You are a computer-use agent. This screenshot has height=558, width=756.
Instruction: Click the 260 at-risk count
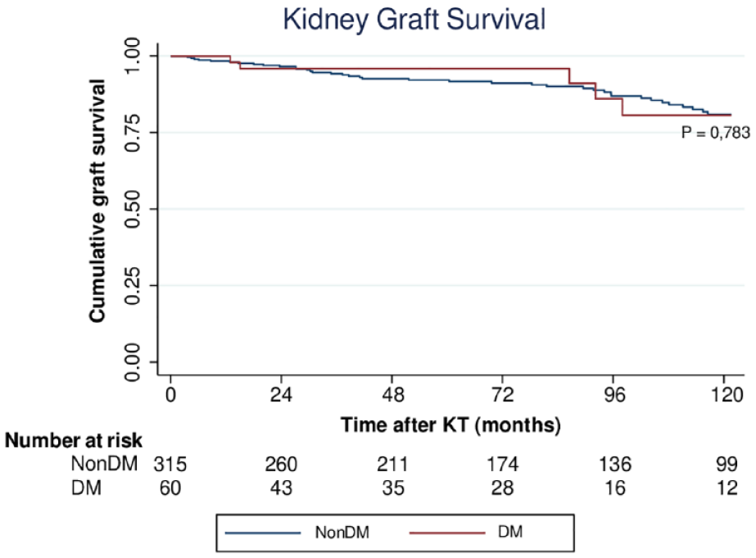coord(282,465)
